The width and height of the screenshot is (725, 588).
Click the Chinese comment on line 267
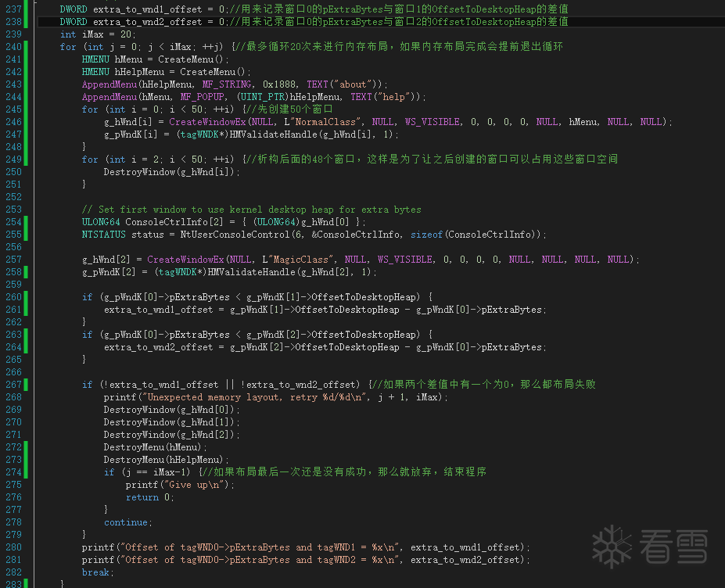coord(483,384)
